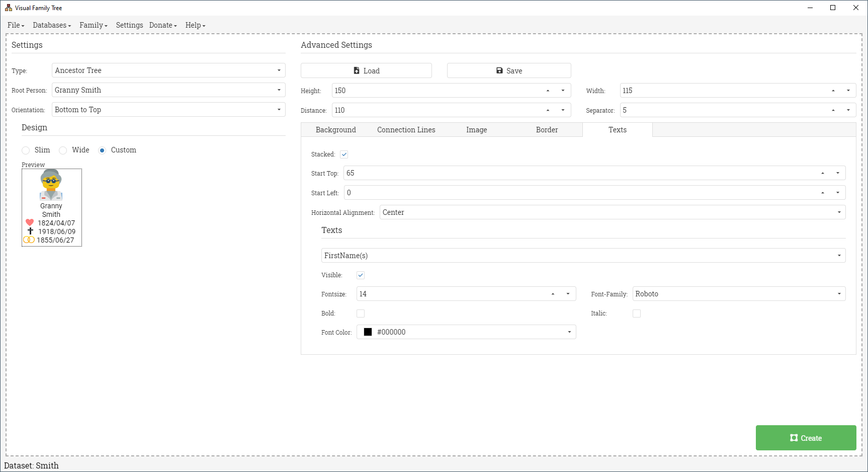
Task: Click the Save button
Action: click(509, 70)
